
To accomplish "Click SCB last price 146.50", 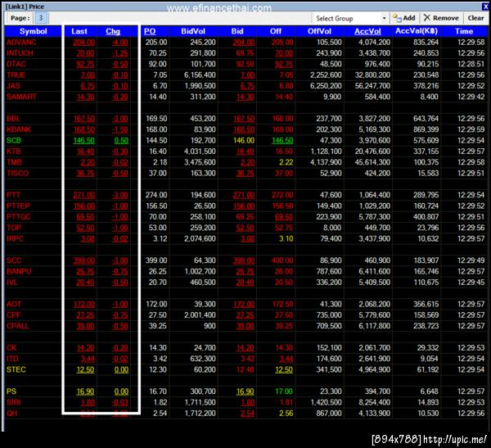I will click(x=83, y=140).
